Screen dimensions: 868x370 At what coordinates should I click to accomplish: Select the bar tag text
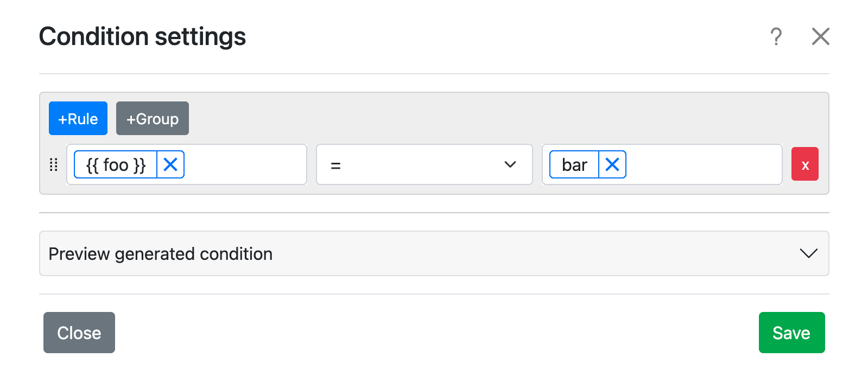(574, 164)
